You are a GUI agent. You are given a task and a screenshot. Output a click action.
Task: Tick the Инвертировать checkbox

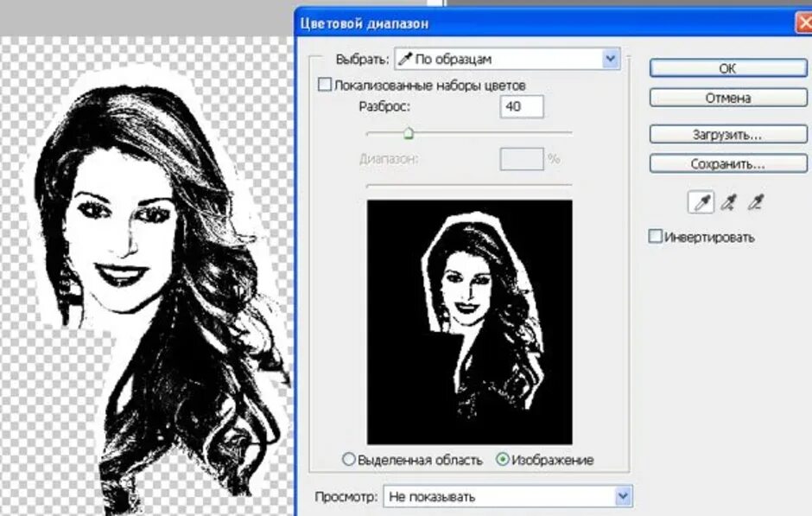point(655,237)
